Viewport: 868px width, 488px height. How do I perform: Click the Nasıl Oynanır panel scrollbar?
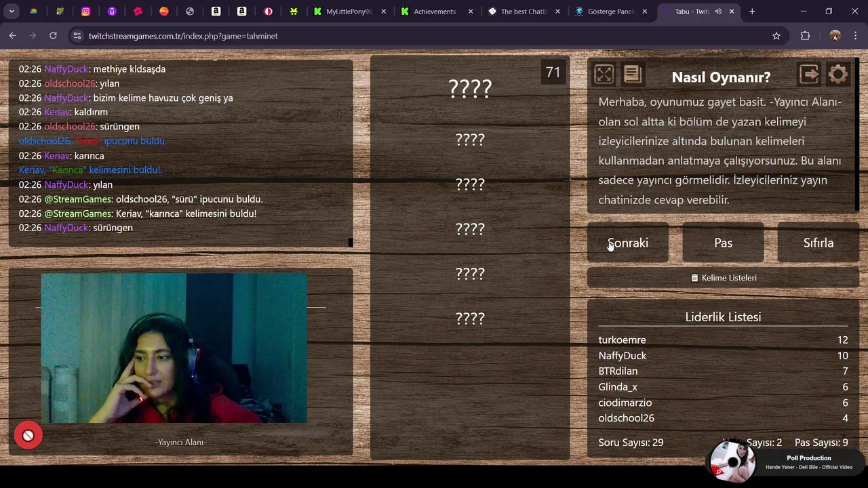[858, 136]
